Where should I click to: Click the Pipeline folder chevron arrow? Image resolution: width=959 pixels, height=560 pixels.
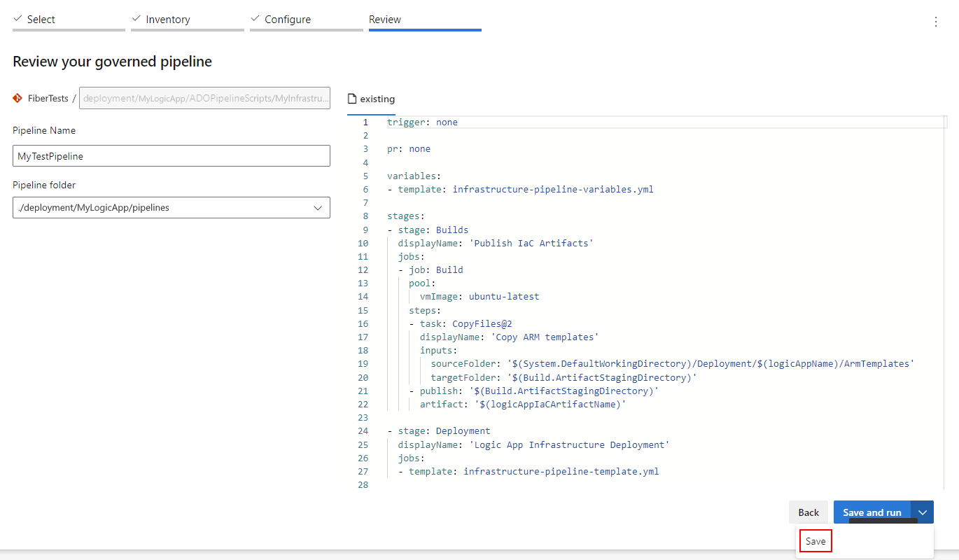[318, 208]
